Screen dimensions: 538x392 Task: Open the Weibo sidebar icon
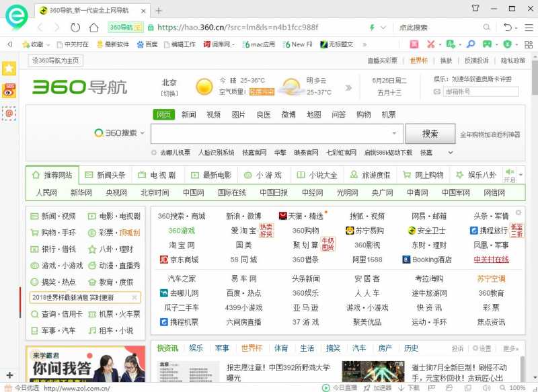click(x=9, y=91)
